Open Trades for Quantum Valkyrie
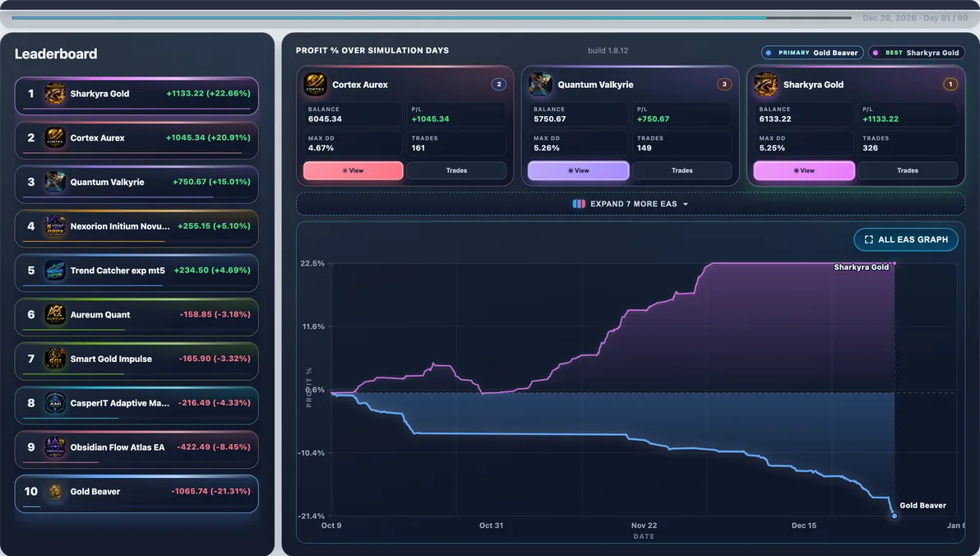980x556 pixels. click(682, 171)
